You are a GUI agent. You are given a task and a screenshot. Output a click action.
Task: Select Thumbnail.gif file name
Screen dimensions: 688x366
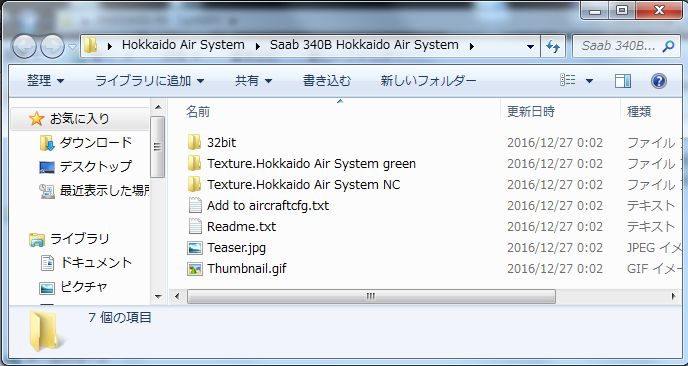point(247,269)
